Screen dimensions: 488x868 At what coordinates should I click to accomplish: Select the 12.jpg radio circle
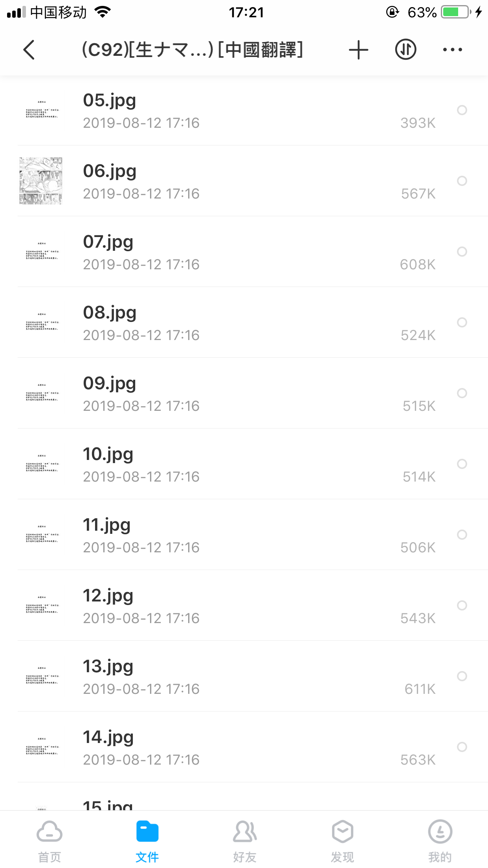(462, 605)
